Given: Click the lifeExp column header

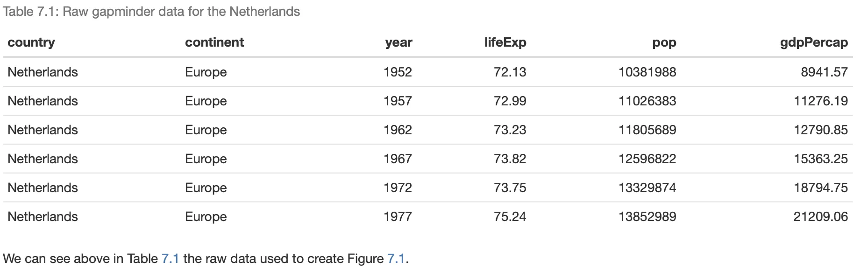Looking at the screenshot, I should tap(505, 42).
